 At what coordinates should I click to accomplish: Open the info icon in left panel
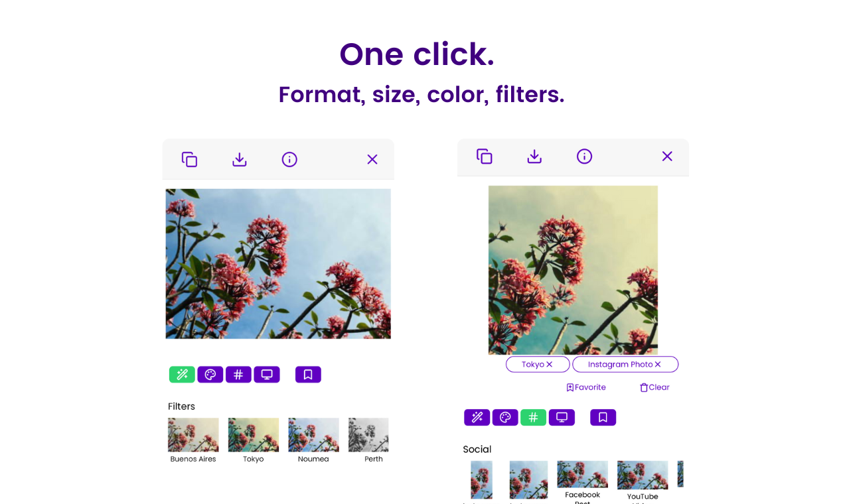coord(289,159)
